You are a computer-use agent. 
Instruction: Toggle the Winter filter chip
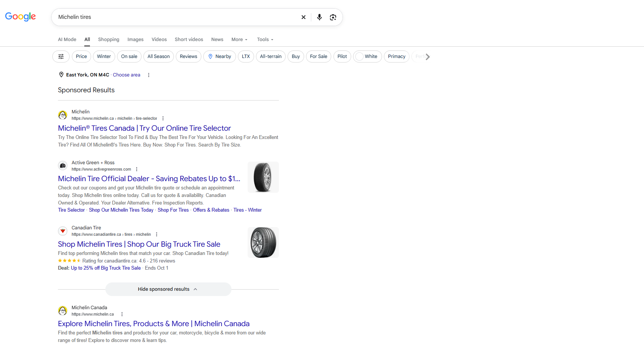[104, 56]
